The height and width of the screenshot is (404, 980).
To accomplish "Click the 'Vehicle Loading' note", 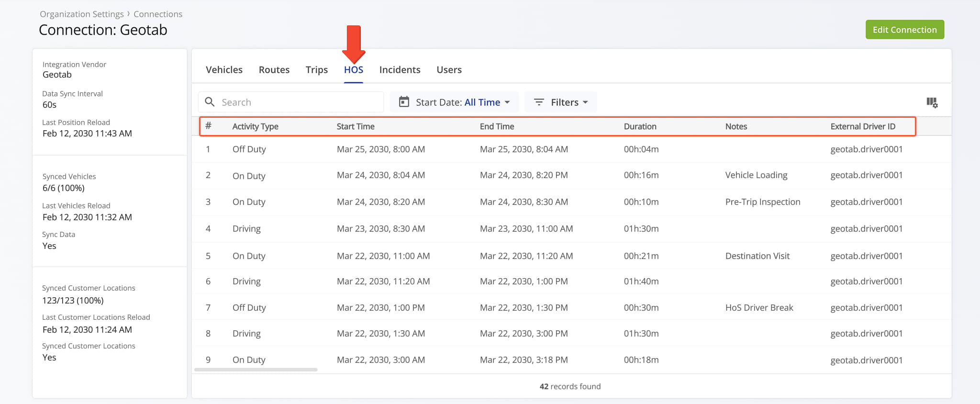I will [756, 175].
